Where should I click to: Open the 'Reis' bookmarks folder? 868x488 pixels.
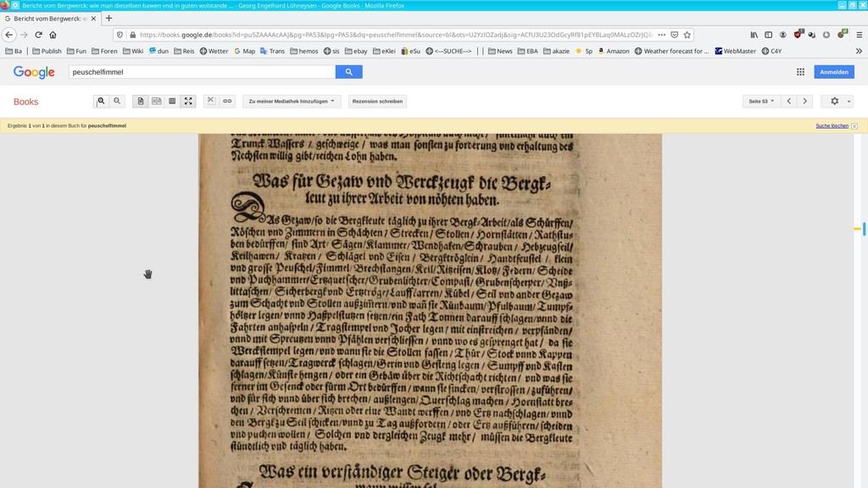(x=184, y=51)
